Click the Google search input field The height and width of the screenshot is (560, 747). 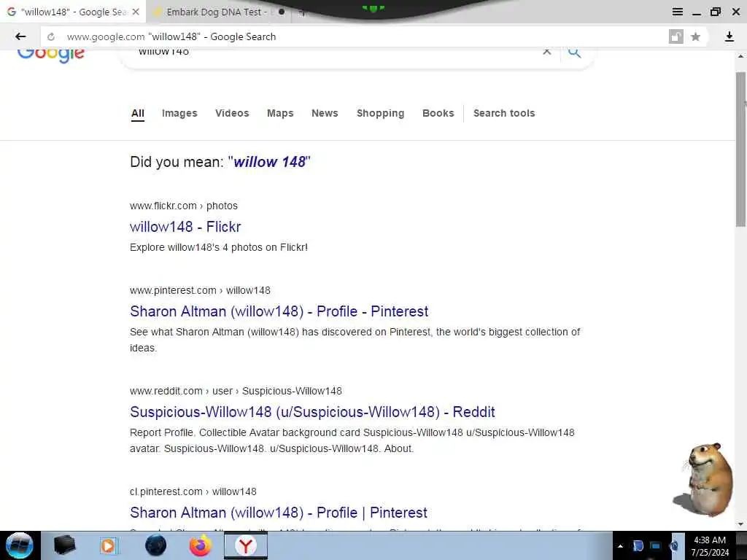click(333, 52)
